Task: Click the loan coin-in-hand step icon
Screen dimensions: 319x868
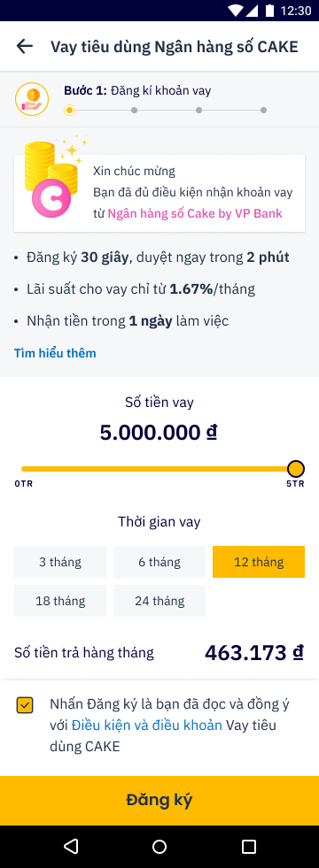Action: tap(32, 99)
